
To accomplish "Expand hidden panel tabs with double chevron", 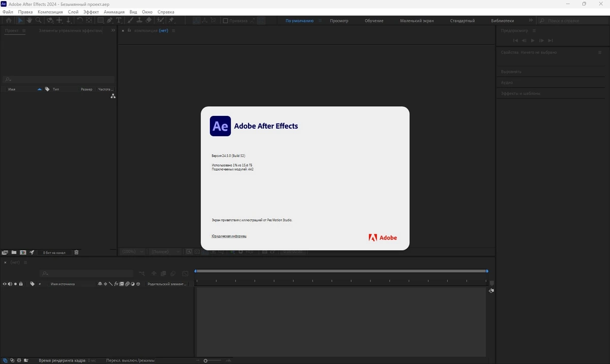I will 113,31.
